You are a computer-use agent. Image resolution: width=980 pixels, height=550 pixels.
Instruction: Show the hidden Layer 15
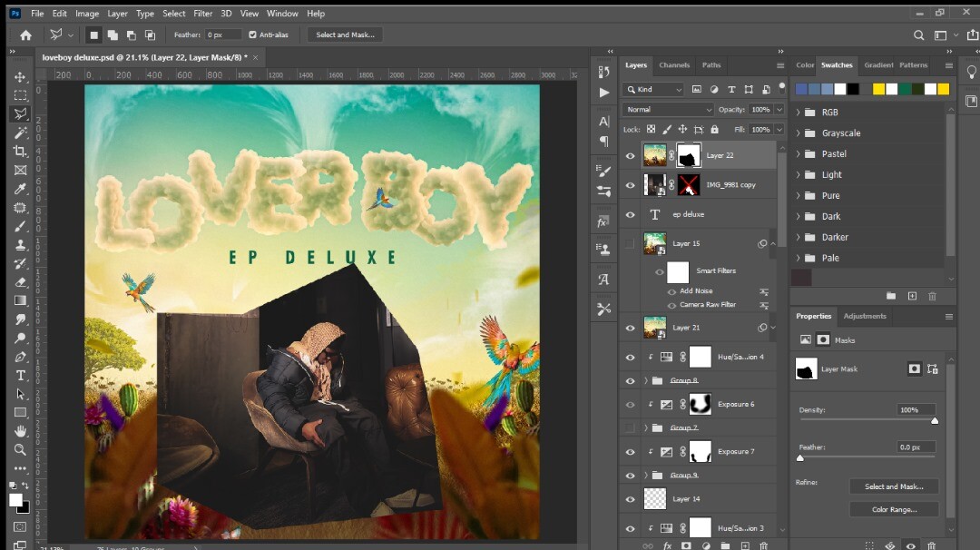630,244
